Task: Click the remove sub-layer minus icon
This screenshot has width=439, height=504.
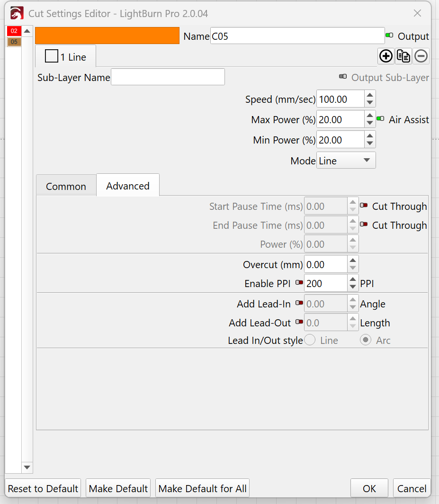Action: (421, 56)
